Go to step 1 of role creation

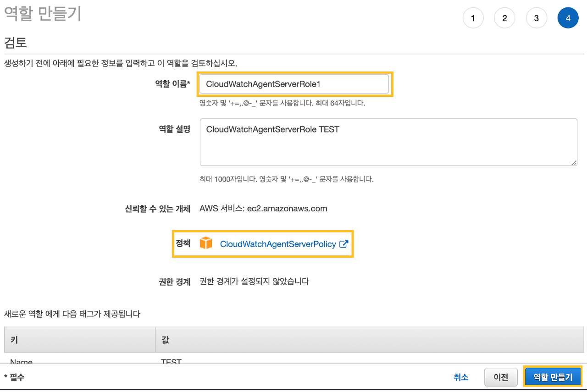[x=473, y=18]
